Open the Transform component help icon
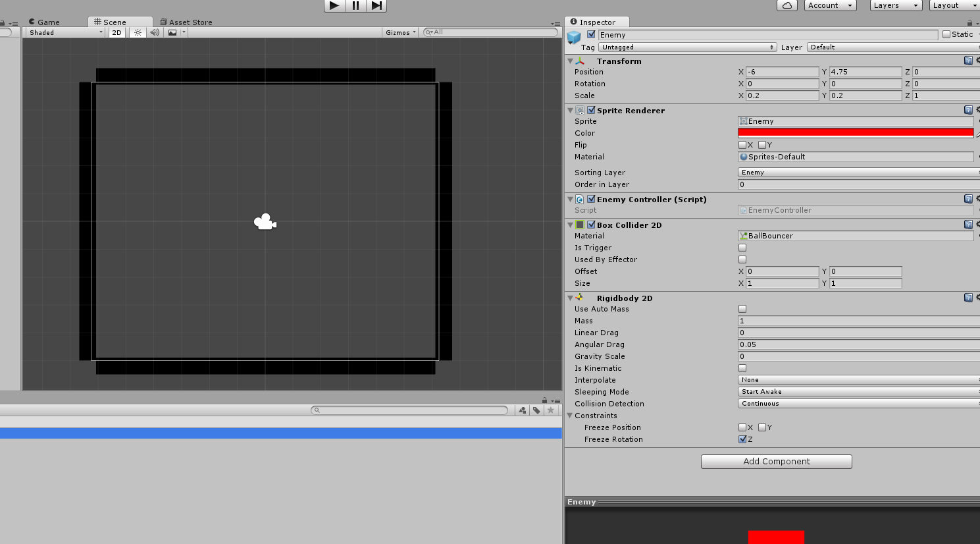Screen dimensions: 980x544 pos(968,61)
